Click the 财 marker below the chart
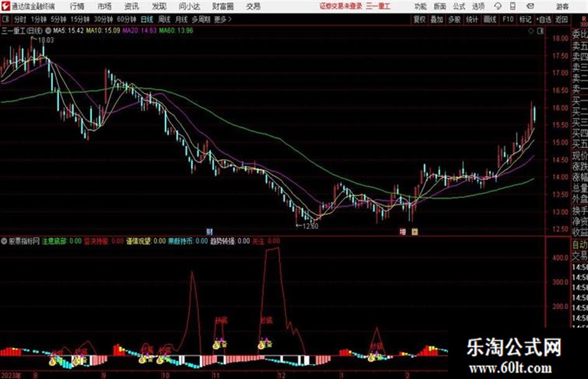The width and height of the screenshot is (588, 379). click(209, 232)
